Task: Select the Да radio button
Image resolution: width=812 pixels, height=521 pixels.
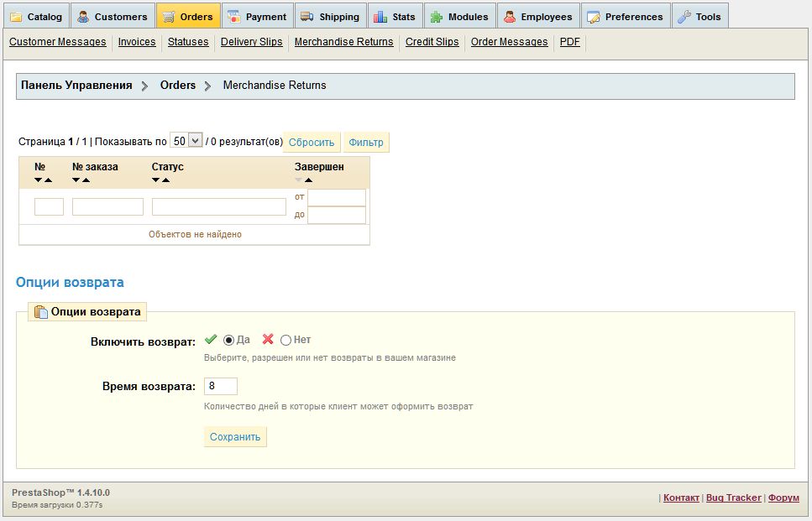Action: click(x=228, y=340)
